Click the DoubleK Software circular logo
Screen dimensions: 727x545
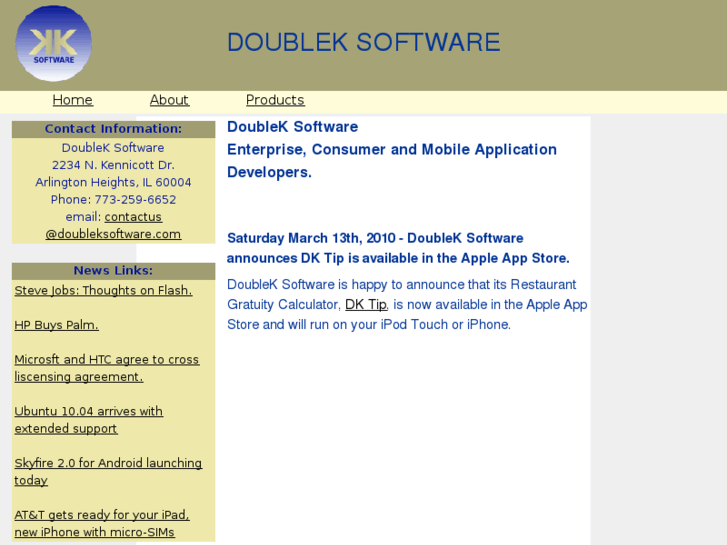tap(53, 43)
